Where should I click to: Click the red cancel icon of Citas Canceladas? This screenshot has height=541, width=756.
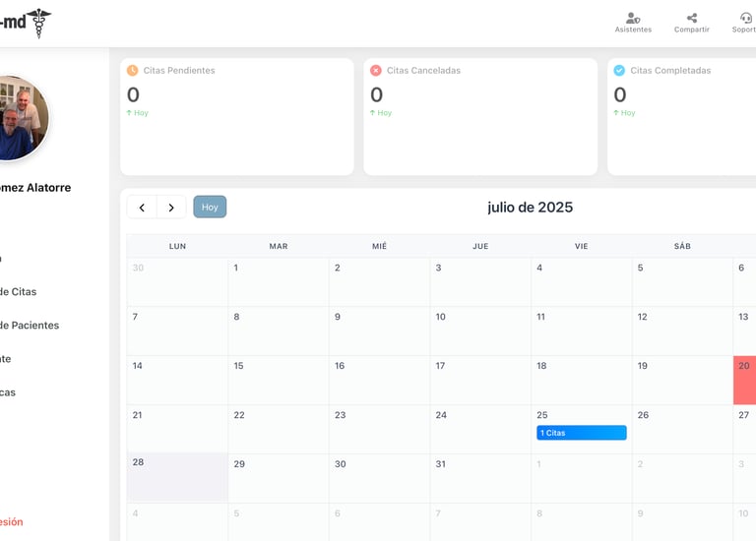[x=376, y=71]
